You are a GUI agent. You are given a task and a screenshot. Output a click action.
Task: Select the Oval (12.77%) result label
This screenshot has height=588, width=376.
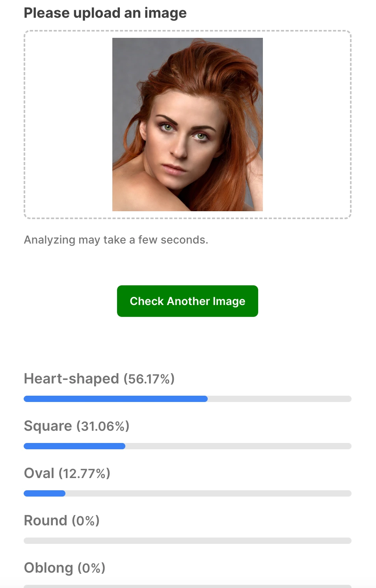click(67, 473)
